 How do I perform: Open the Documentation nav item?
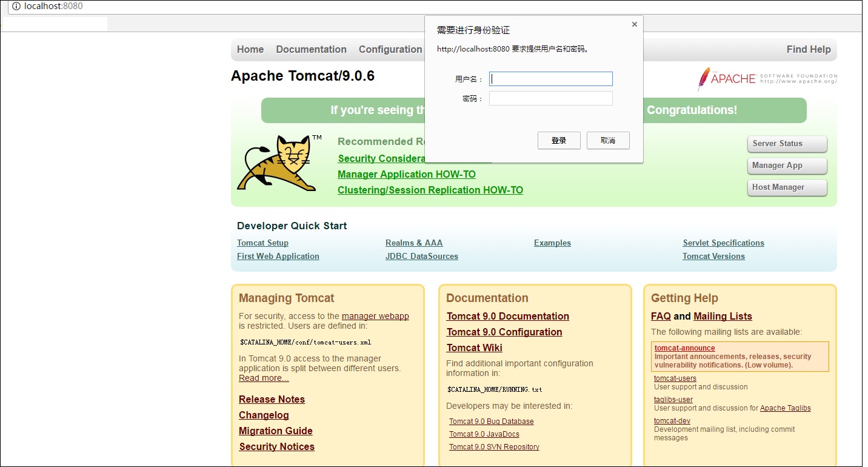point(312,50)
